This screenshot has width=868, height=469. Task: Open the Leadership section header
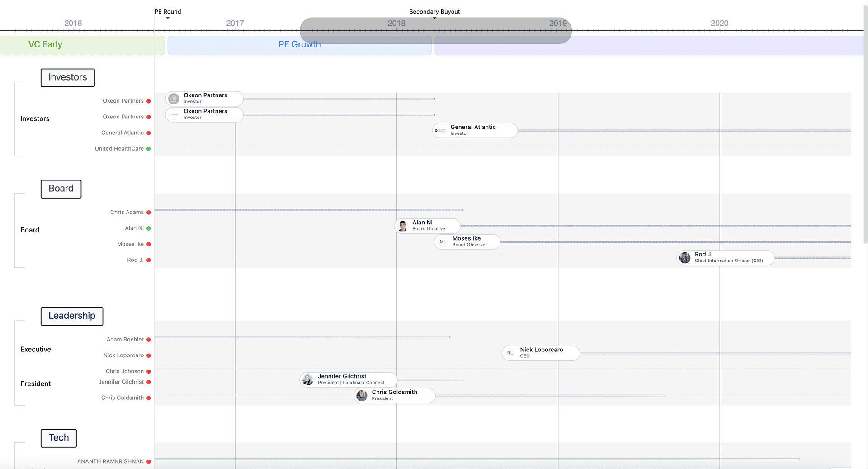coord(72,316)
